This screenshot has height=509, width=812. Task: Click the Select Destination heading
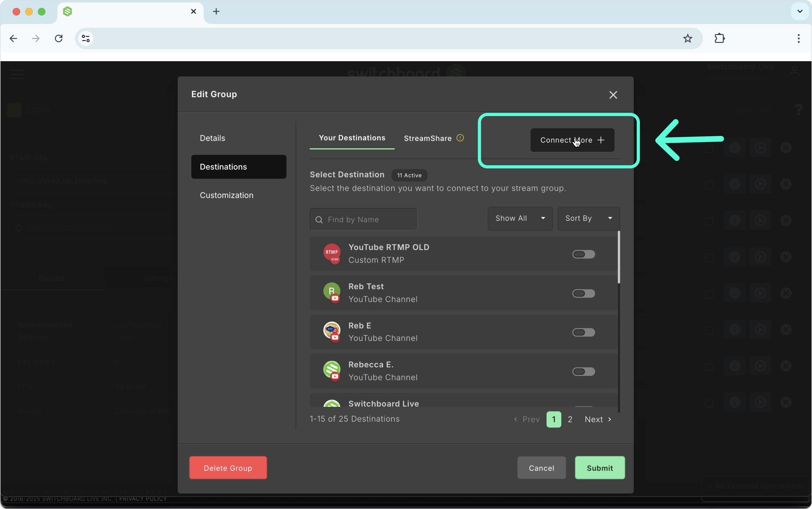[x=347, y=175]
